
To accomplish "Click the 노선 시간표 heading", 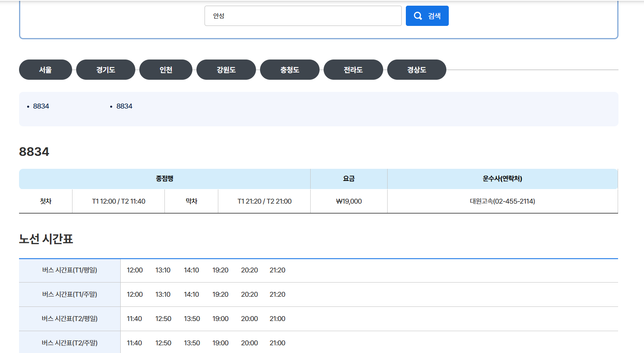I will [x=46, y=239].
